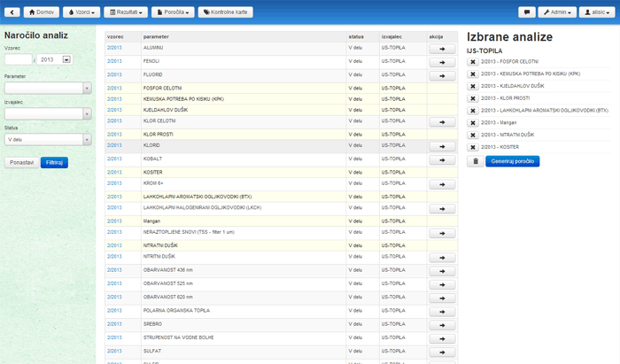Image resolution: width=620 pixels, height=364 pixels.
Task: Add FLUORID analysis with its arrow button
Action: coord(442,76)
